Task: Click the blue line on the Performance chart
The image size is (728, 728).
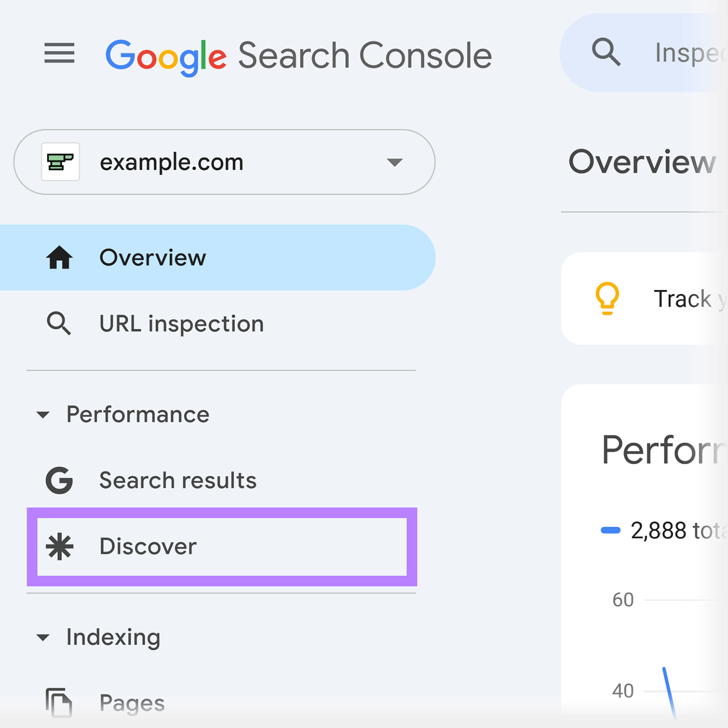Action: click(667, 687)
